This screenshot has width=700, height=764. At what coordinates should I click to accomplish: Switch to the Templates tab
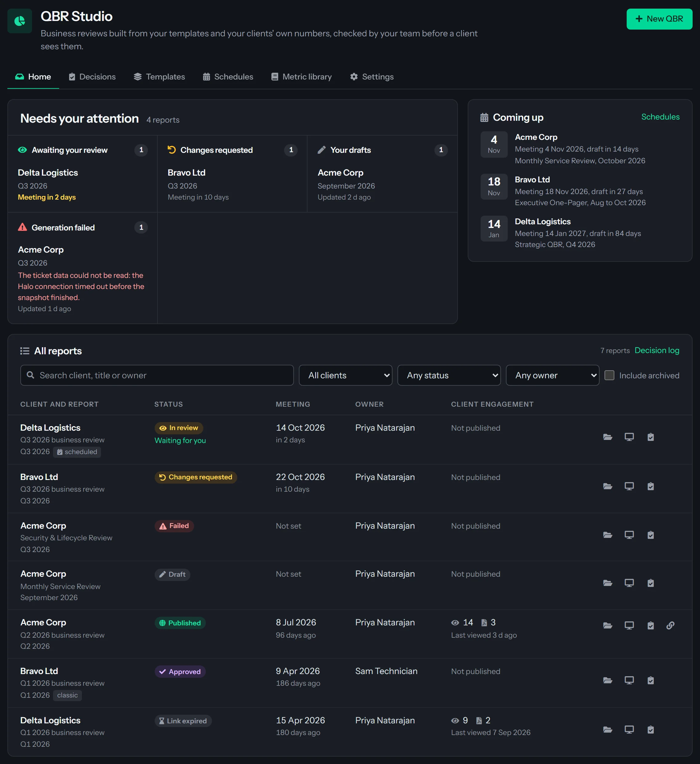pos(159,76)
